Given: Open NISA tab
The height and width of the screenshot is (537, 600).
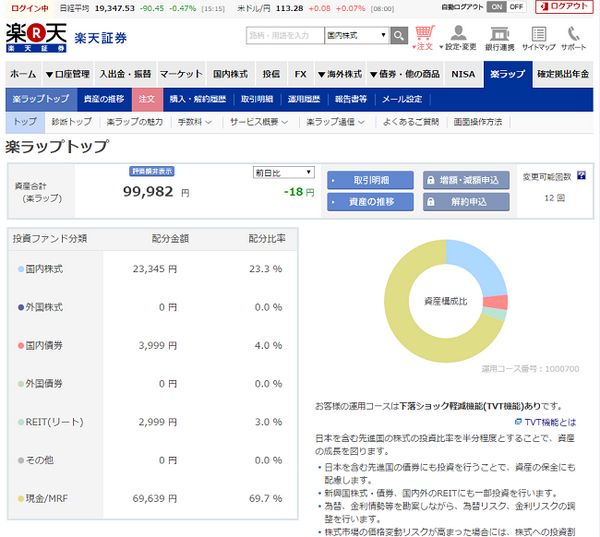Looking at the screenshot, I should click(463, 74).
